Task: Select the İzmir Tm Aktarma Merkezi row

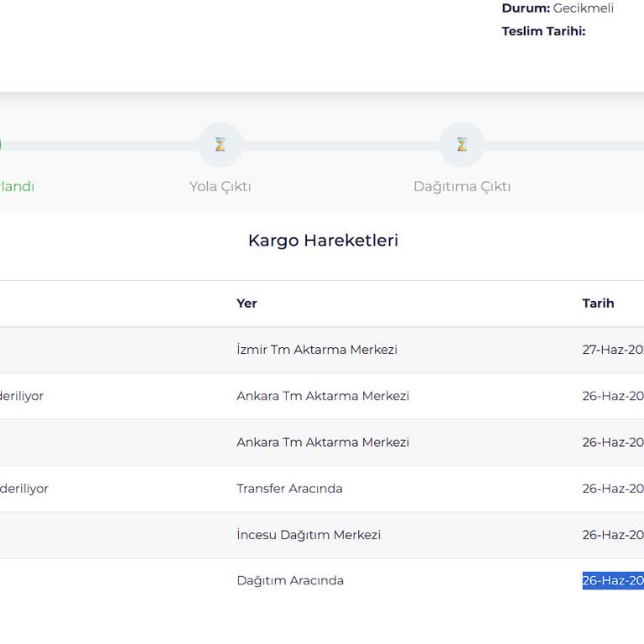Action: pos(316,350)
